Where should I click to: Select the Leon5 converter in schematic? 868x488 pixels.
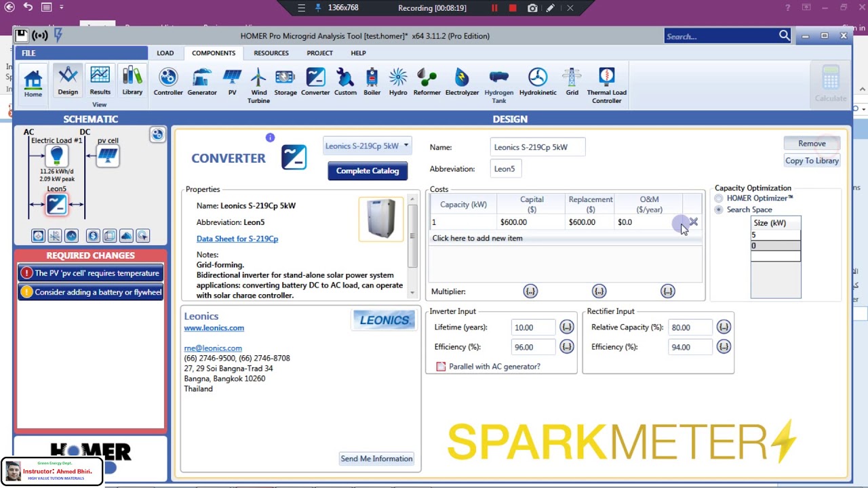56,204
